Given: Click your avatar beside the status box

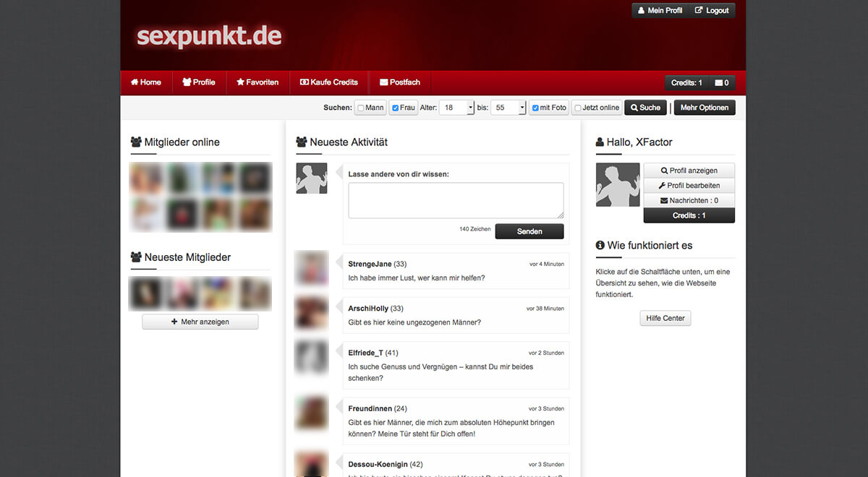Looking at the screenshot, I should click(x=312, y=178).
